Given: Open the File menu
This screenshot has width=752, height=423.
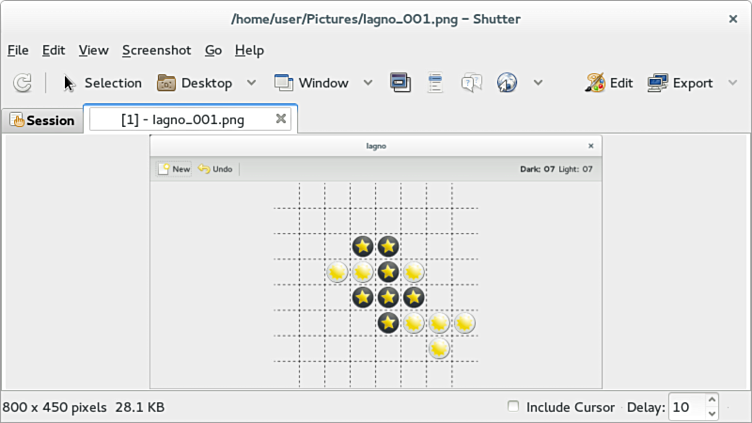Looking at the screenshot, I should (x=18, y=50).
